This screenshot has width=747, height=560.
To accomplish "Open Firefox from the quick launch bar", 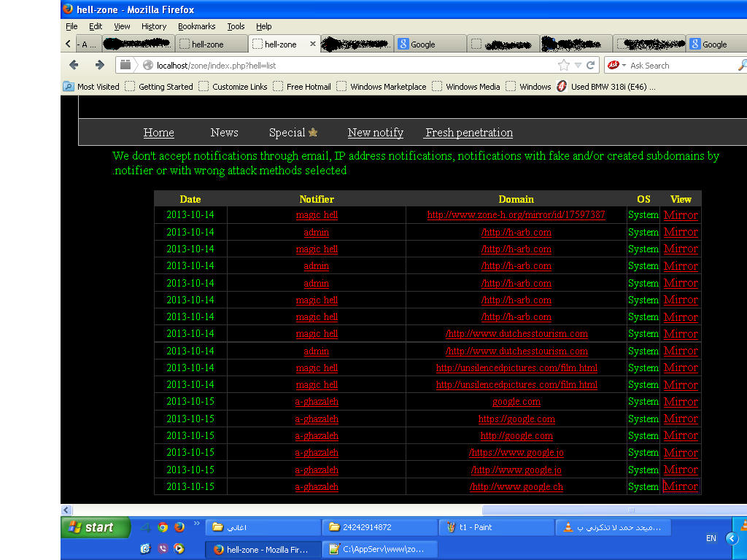I will (x=179, y=527).
